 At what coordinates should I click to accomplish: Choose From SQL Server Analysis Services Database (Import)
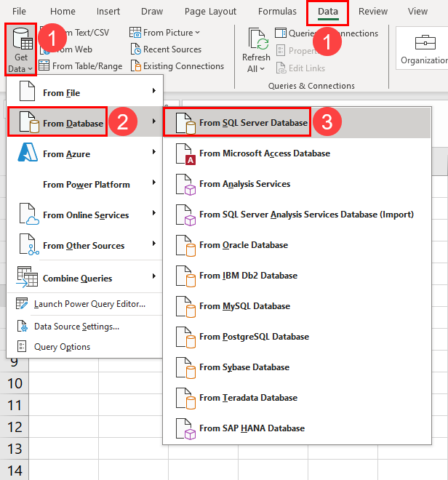point(297,215)
